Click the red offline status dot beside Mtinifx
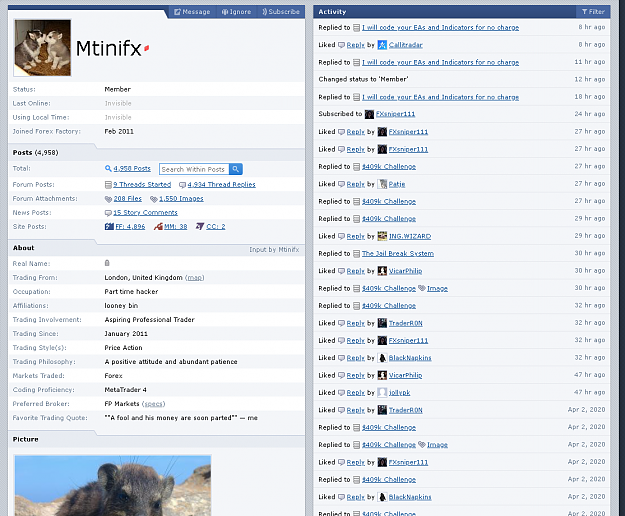 click(x=146, y=48)
